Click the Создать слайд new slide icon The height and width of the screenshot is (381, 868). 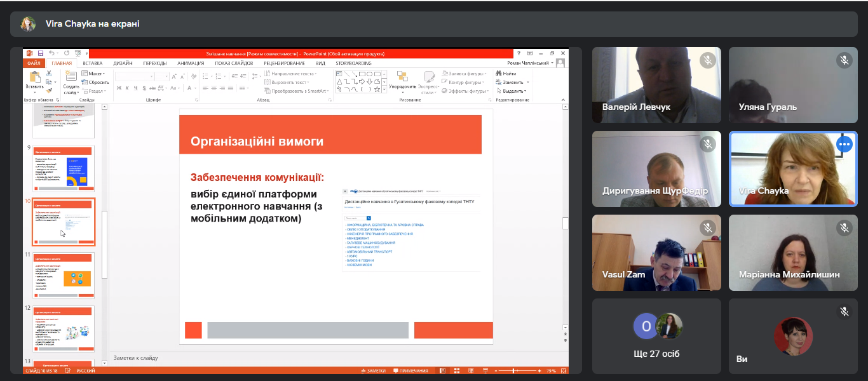(71, 76)
